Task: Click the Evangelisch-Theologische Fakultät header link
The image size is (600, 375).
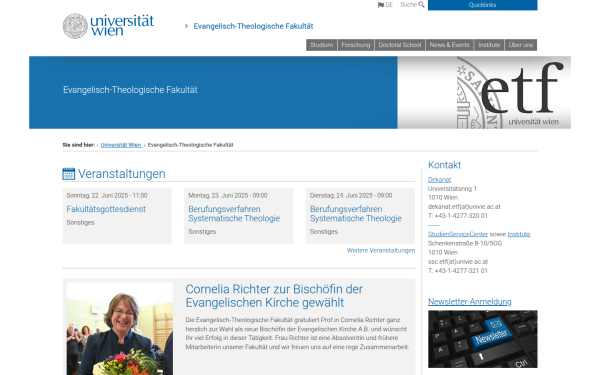Action: (253, 26)
